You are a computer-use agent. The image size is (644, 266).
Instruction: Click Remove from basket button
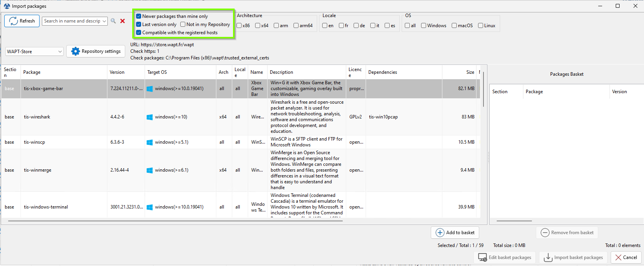pyautogui.click(x=567, y=233)
